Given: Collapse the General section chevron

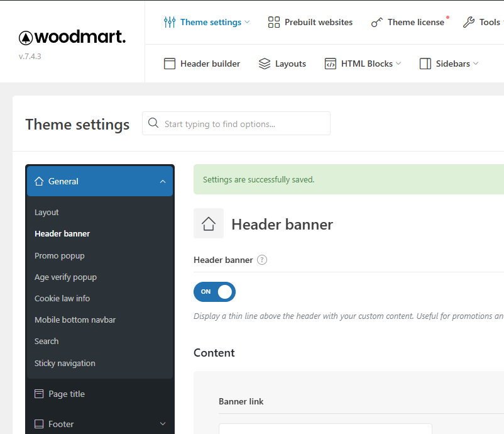Looking at the screenshot, I should (163, 181).
